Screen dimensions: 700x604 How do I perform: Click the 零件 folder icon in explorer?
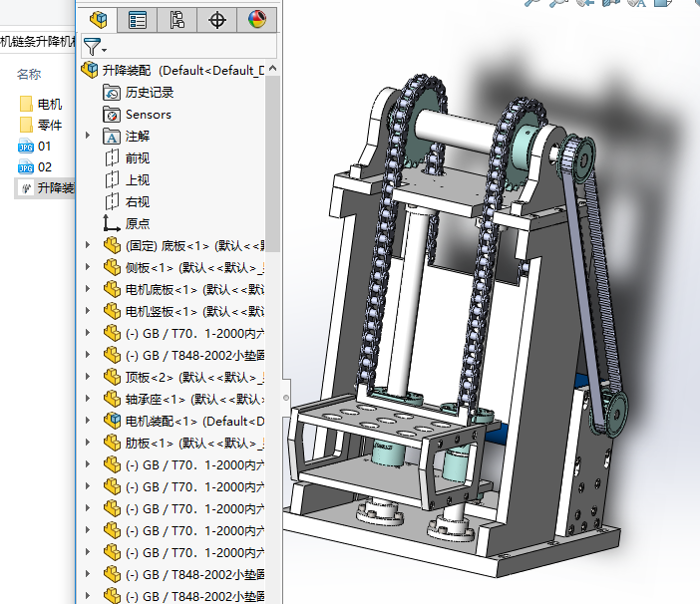pyautogui.click(x=26, y=125)
